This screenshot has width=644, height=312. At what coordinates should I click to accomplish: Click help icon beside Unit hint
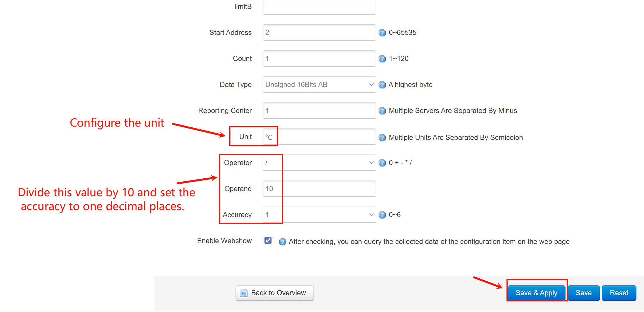tap(382, 138)
